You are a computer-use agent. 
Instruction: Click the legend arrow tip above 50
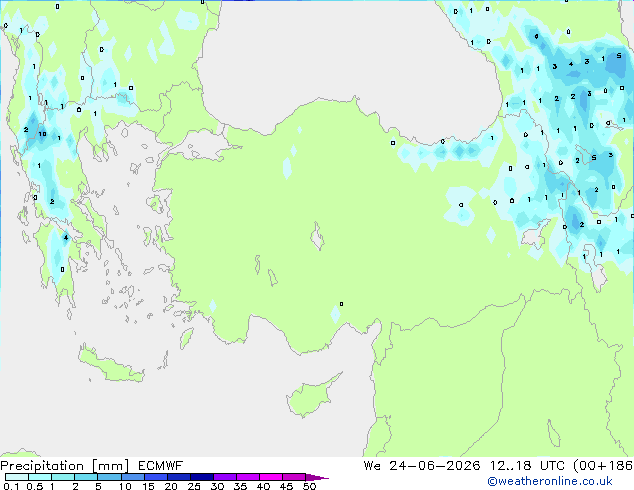point(317,477)
